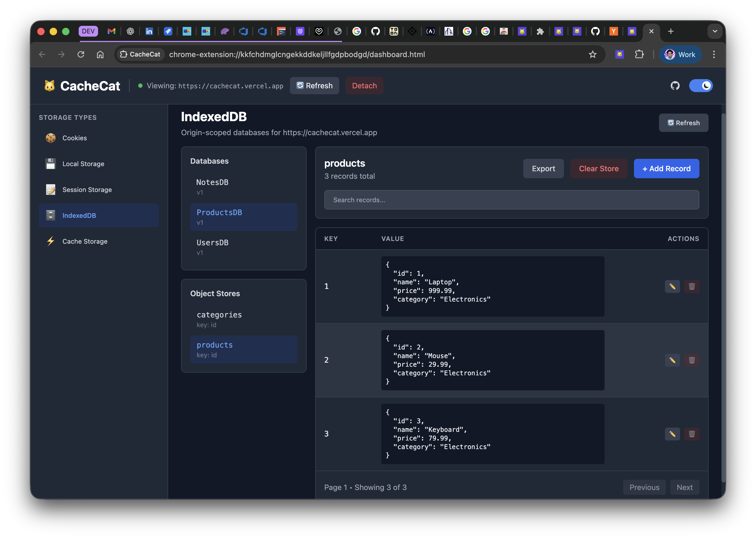756x539 pixels.
Task: Click the header Refresh button
Action: [x=314, y=86]
